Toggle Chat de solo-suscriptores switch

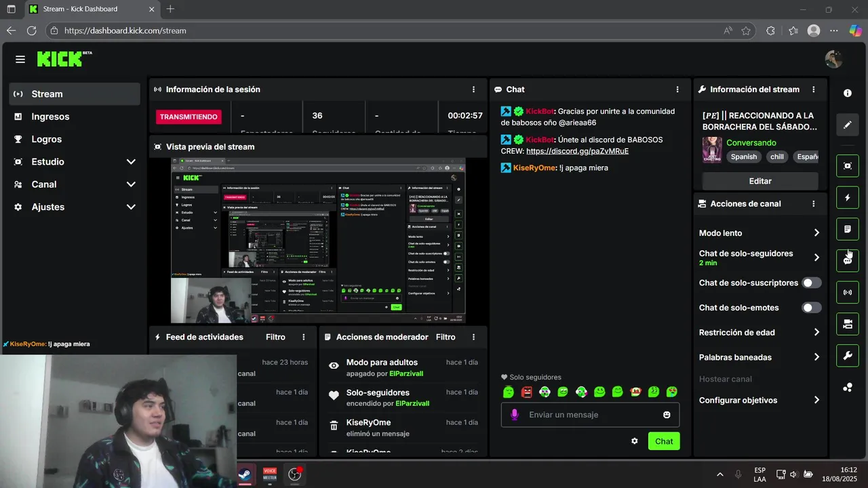812,283
